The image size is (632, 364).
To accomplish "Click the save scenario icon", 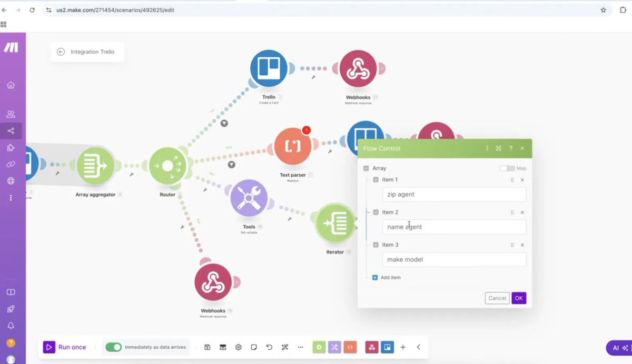I will 208,347.
